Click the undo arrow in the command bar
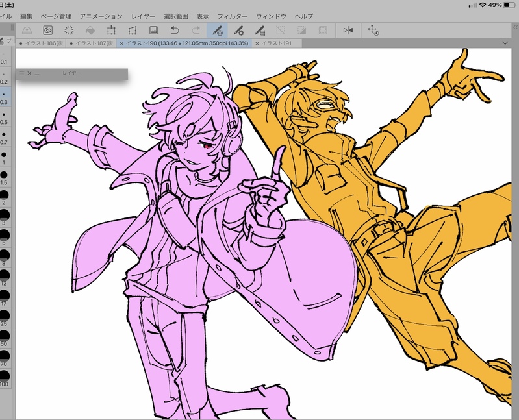 175,31
